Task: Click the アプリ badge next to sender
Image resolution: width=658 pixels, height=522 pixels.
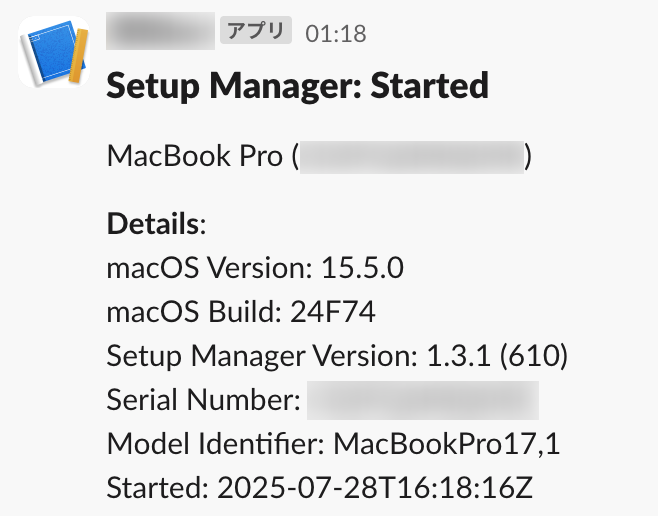Action: point(256,32)
